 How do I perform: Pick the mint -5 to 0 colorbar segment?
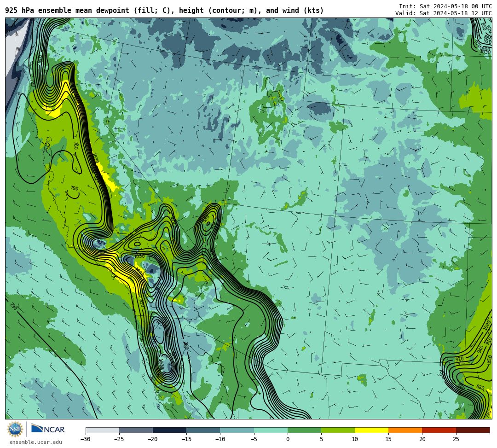click(x=271, y=430)
